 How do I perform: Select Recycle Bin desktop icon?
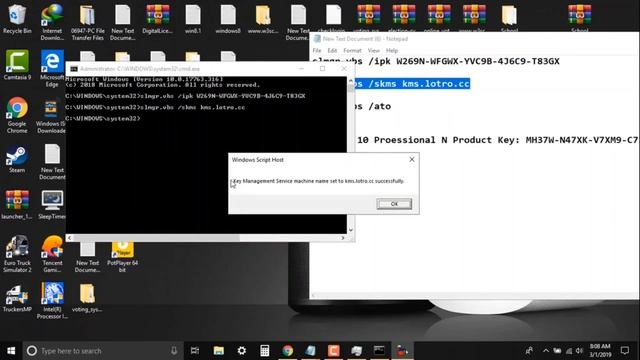tap(17, 19)
